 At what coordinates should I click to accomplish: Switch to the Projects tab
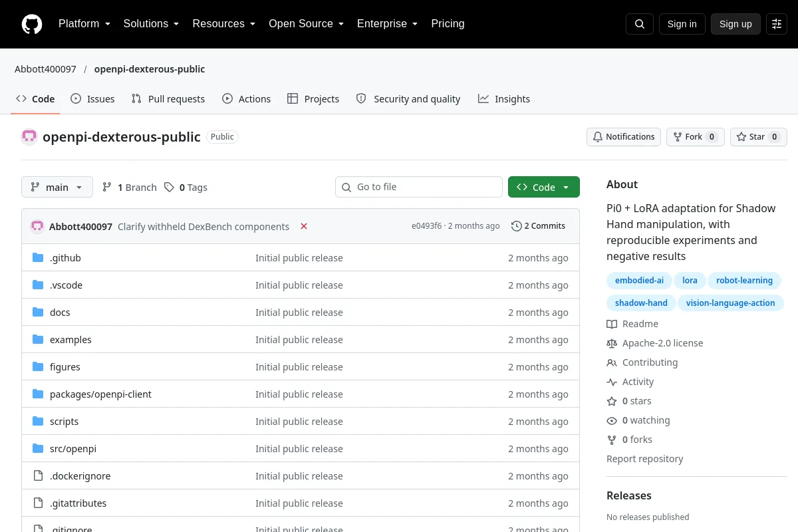tap(313, 99)
